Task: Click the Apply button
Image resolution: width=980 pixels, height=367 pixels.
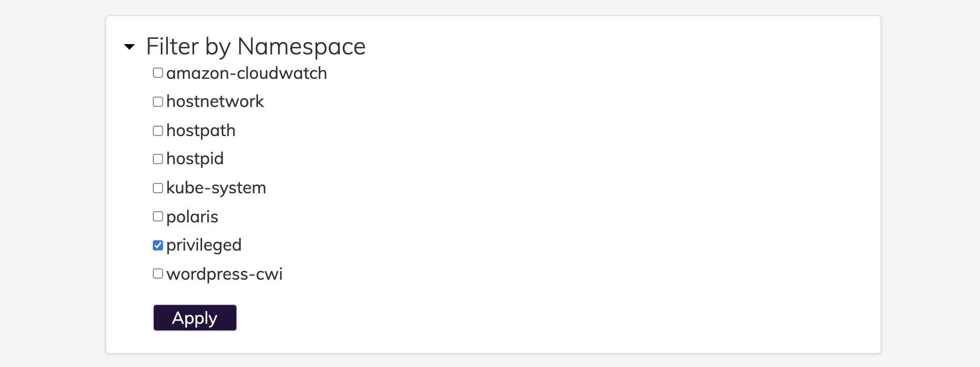Action: click(195, 318)
